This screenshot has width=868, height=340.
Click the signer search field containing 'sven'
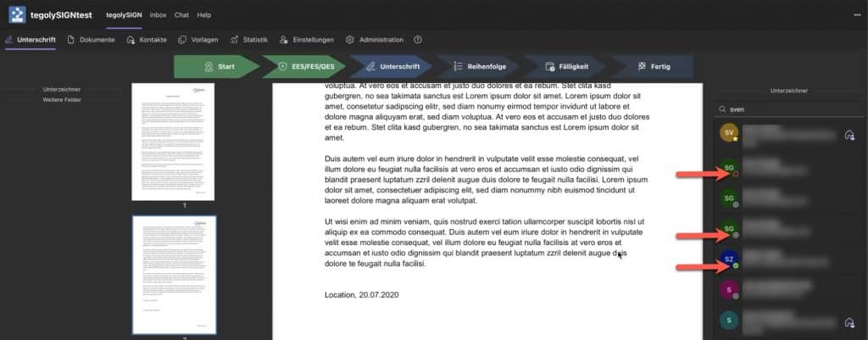pyautogui.click(x=788, y=109)
